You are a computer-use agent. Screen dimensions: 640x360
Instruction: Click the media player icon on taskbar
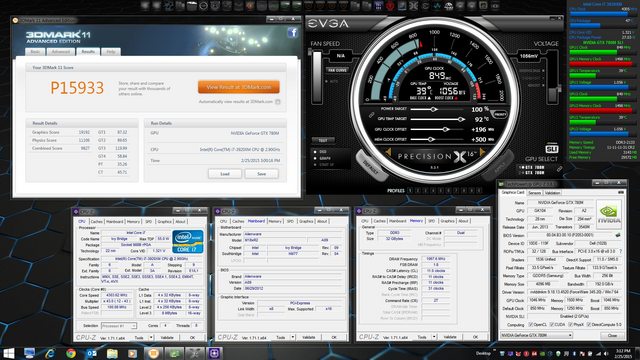click(x=133, y=353)
